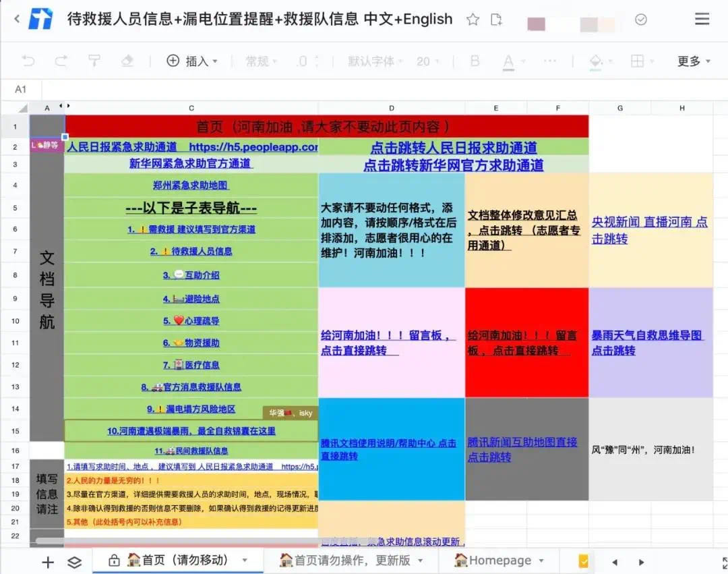The height and width of the screenshot is (574, 728).
Task: Select the format painter tool
Action: pyautogui.click(x=94, y=61)
